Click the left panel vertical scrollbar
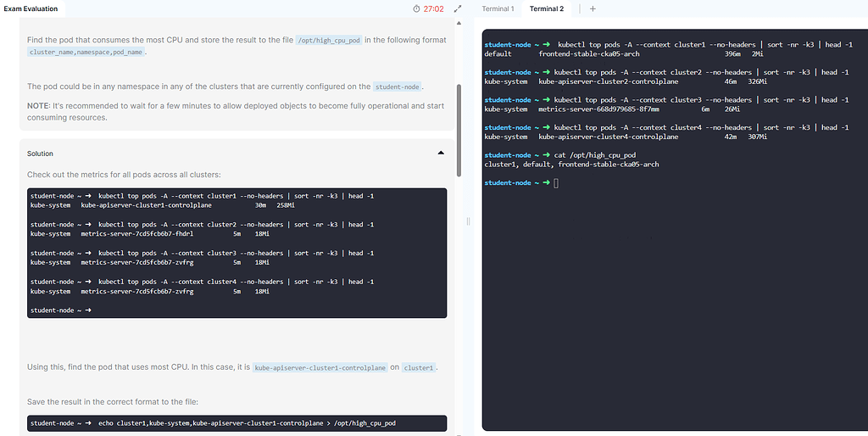 tap(459, 127)
